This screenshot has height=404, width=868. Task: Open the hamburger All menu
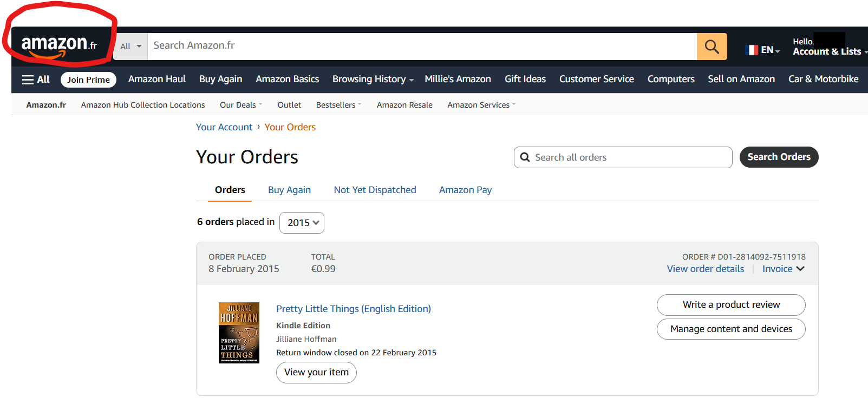click(x=36, y=80)
